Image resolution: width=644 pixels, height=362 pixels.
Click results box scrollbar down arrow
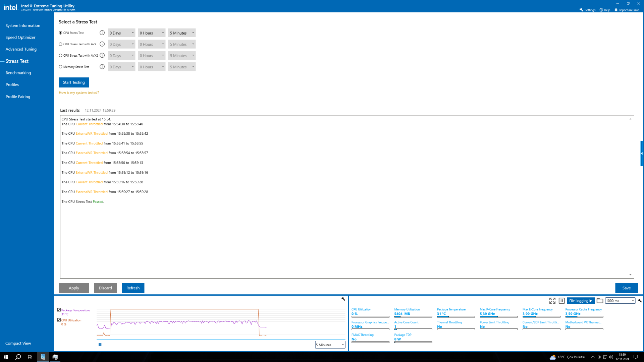tap(630, 275)
